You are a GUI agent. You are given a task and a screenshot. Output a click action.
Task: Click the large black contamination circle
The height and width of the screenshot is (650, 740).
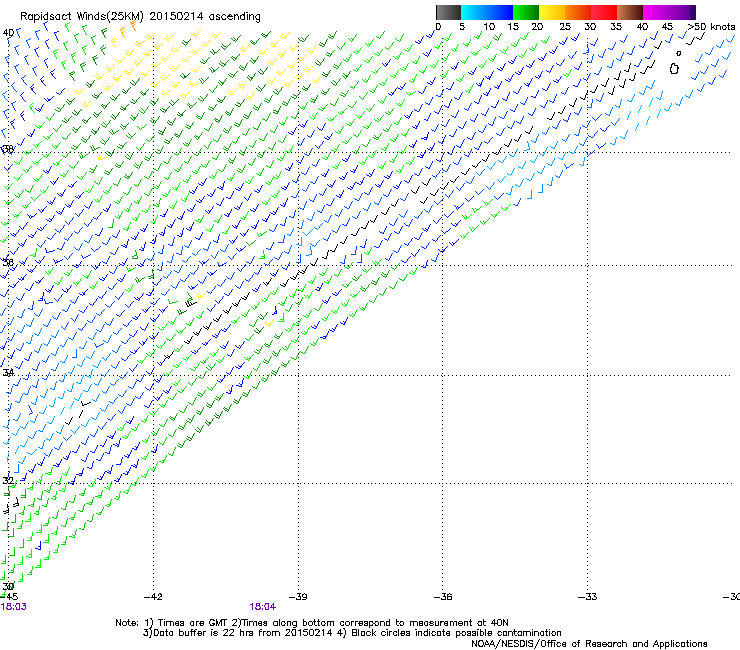tap(674, 69)
